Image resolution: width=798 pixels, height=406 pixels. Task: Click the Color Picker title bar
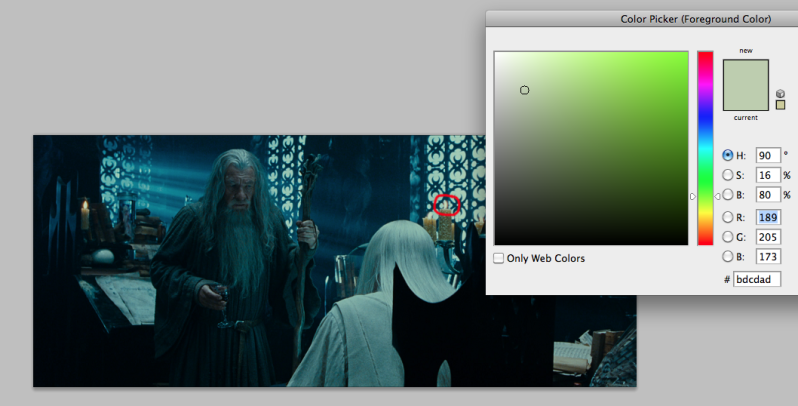642,19
